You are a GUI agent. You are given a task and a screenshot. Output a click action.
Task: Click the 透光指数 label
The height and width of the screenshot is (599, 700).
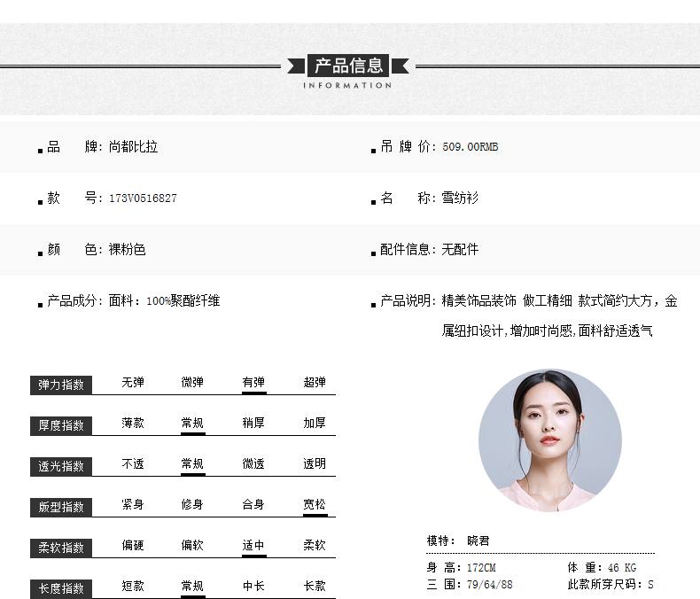[x=61, y=467]
